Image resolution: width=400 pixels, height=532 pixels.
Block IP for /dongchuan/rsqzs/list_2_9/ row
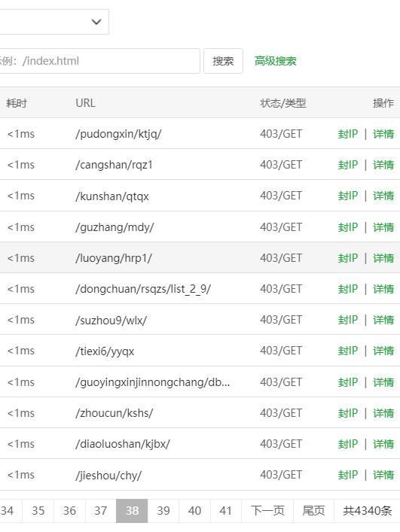coord(348,289)
